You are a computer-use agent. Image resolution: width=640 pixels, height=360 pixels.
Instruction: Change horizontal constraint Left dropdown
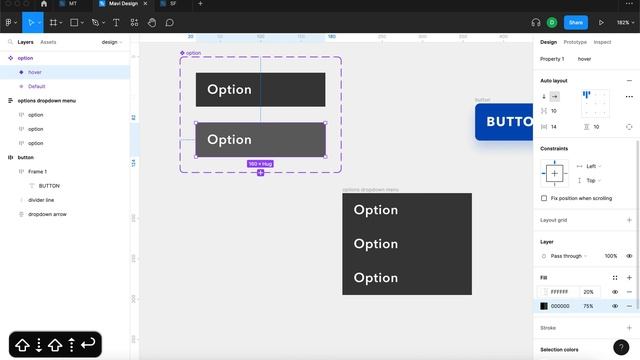pyautogui.click(x=594, y=166)
